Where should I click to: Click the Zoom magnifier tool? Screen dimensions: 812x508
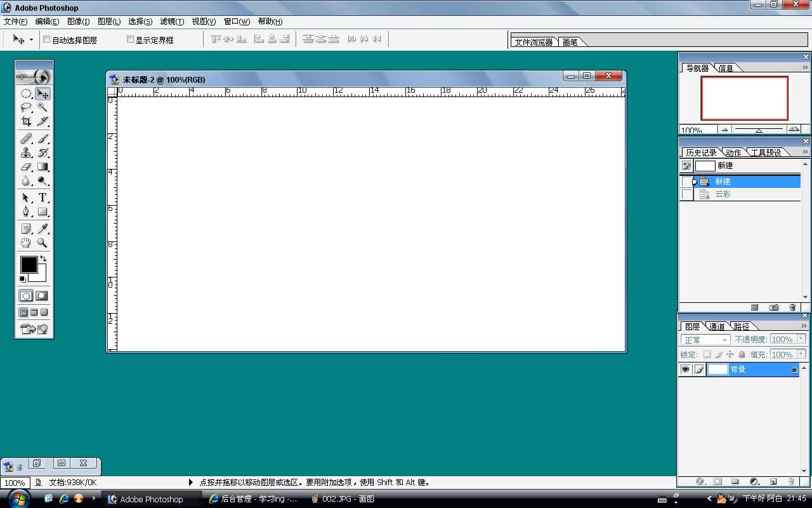[43, 243]
